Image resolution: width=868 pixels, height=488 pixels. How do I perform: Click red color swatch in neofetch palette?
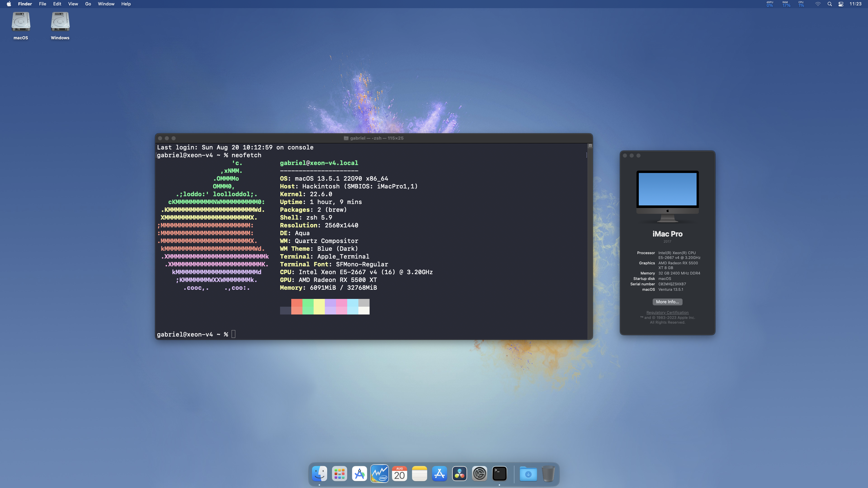click(297, 307)
